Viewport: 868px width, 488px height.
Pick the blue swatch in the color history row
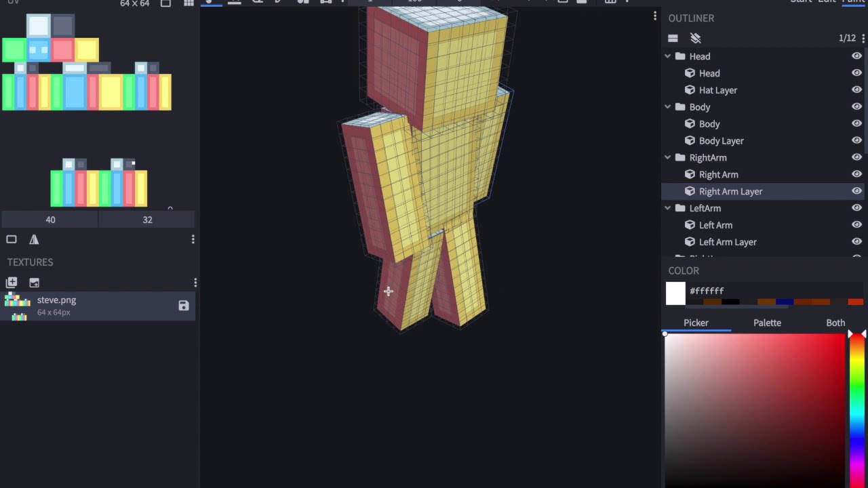[785, 302]
